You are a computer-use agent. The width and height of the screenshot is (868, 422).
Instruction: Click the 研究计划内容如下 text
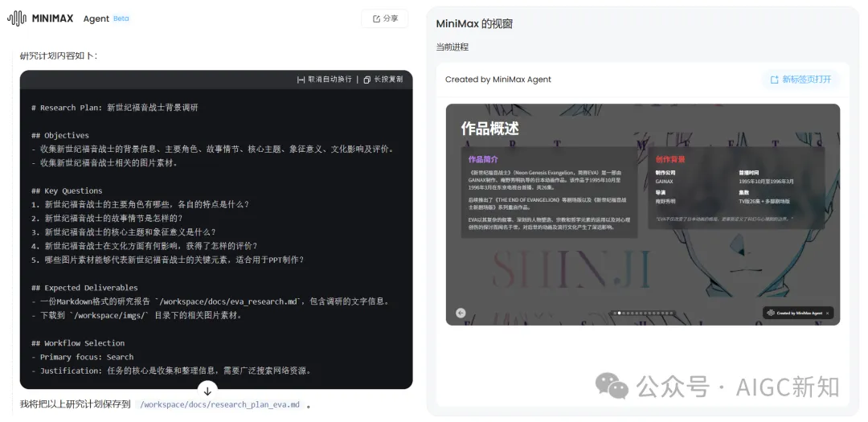[x=59, y=56]
